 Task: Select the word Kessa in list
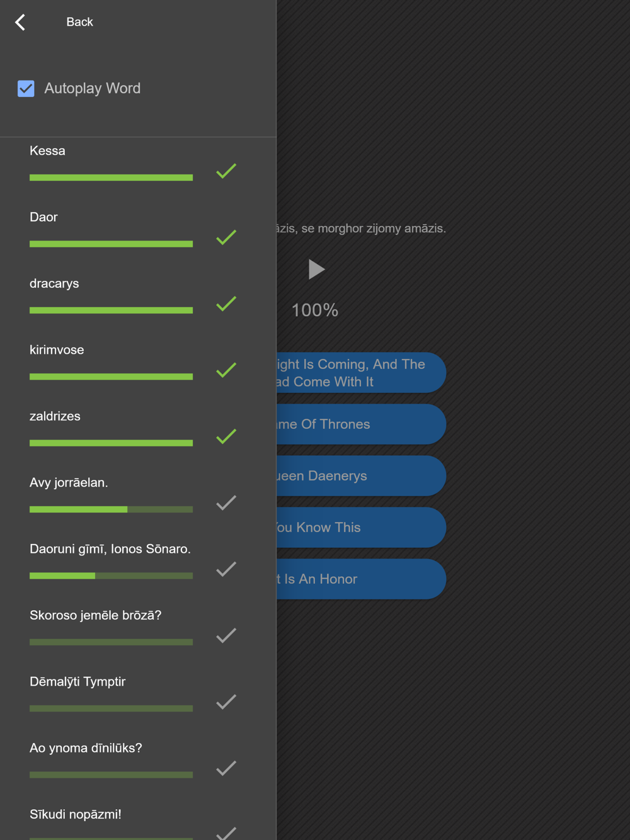(x=47, y=150)
